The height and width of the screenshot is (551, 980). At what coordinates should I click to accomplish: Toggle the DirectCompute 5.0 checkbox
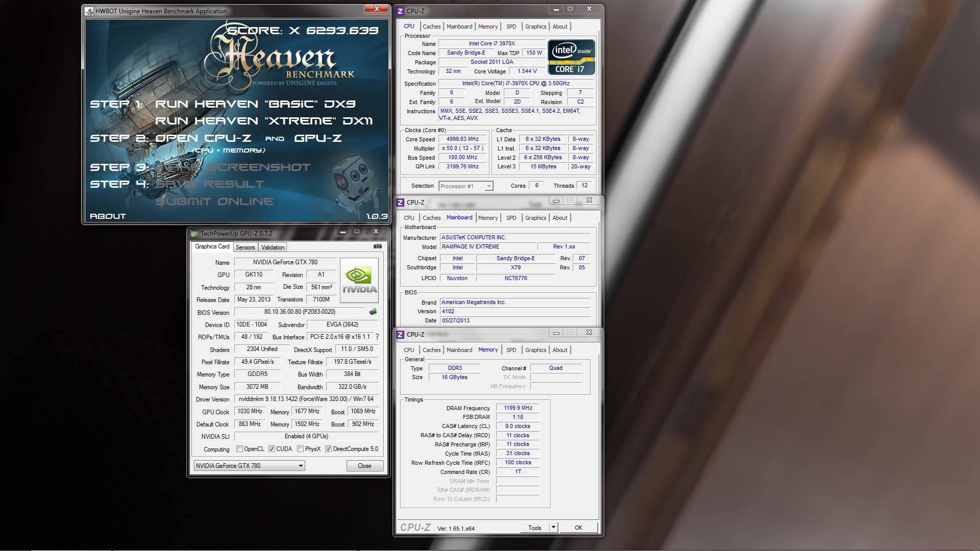click(329, 449)
